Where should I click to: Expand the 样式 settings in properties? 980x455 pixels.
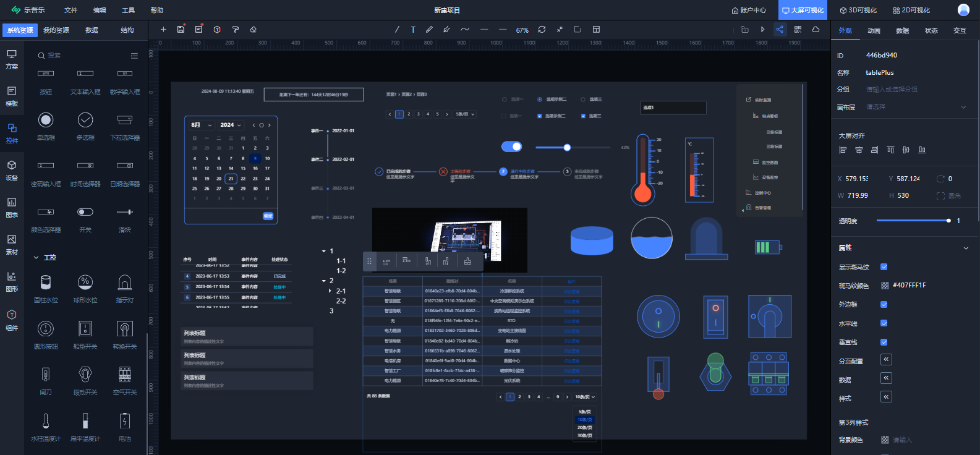coord(887,397)
